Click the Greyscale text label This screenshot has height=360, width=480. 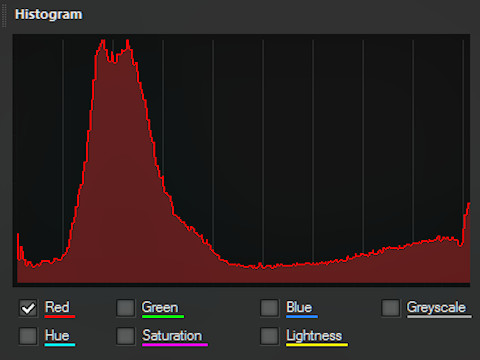[436, 307]
